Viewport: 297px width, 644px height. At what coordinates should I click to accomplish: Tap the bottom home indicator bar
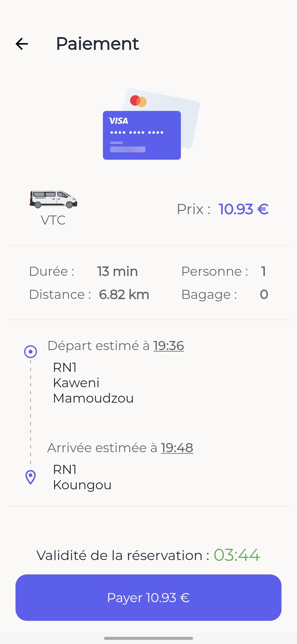(148, 638)
